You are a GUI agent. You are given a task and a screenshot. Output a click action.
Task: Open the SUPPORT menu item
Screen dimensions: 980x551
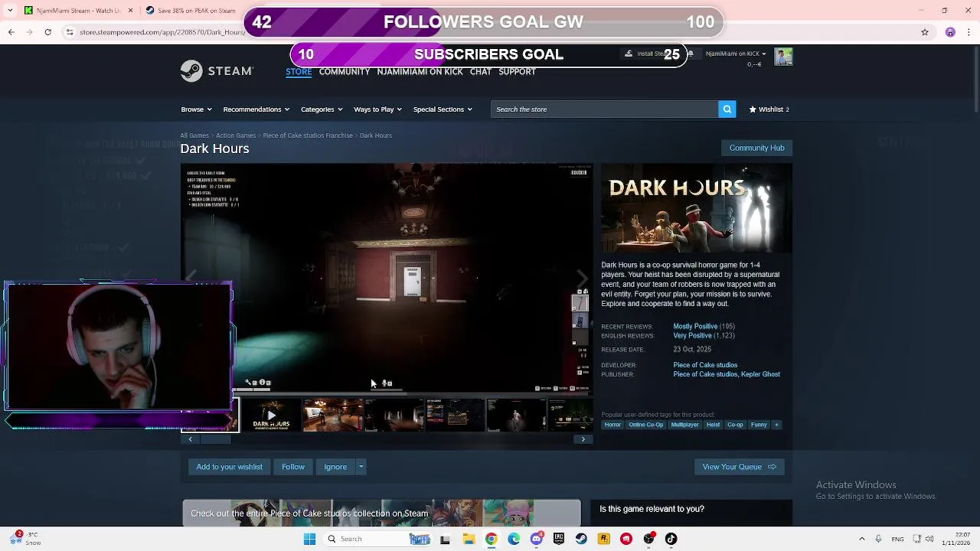(517, 71)
